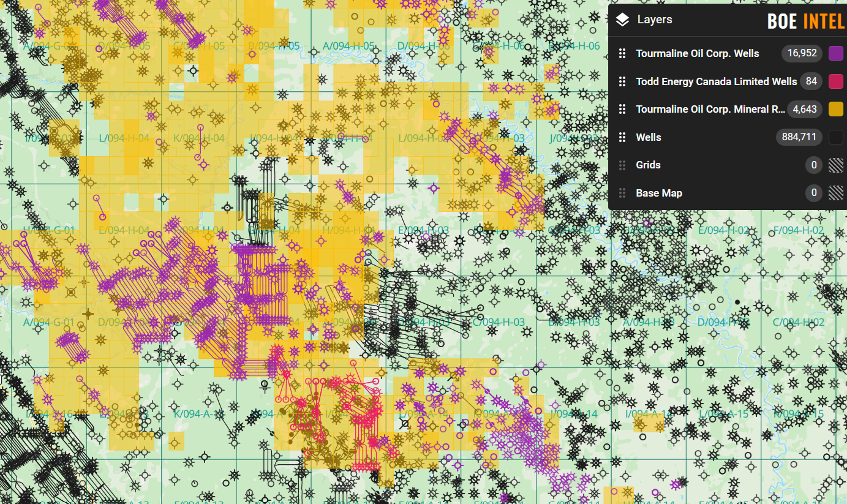847x504 pixels.
Task: Expand the Tourmaline Oil Corp. Wells layer
Action: coord(697,53)
